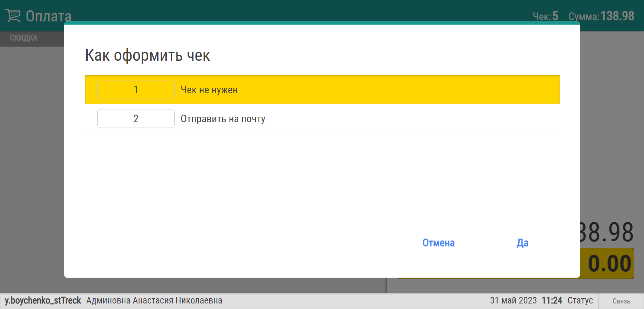The image size is (644, 309).
Task: Click the time 11:24
Action: coord(552,300)
